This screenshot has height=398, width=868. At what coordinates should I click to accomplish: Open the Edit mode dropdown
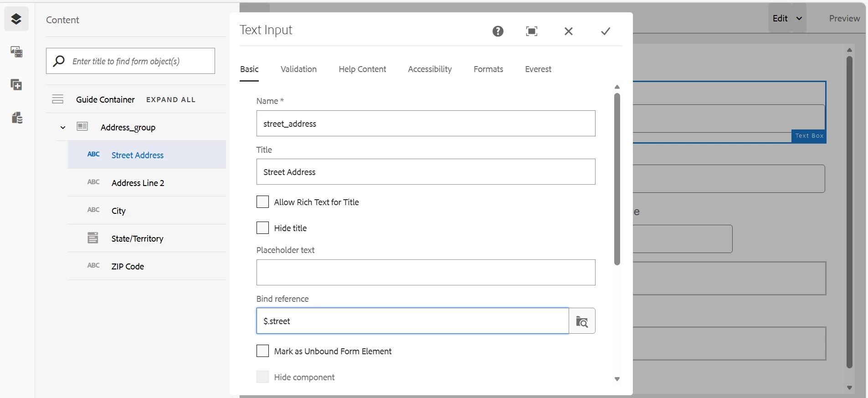click(787, 18)
